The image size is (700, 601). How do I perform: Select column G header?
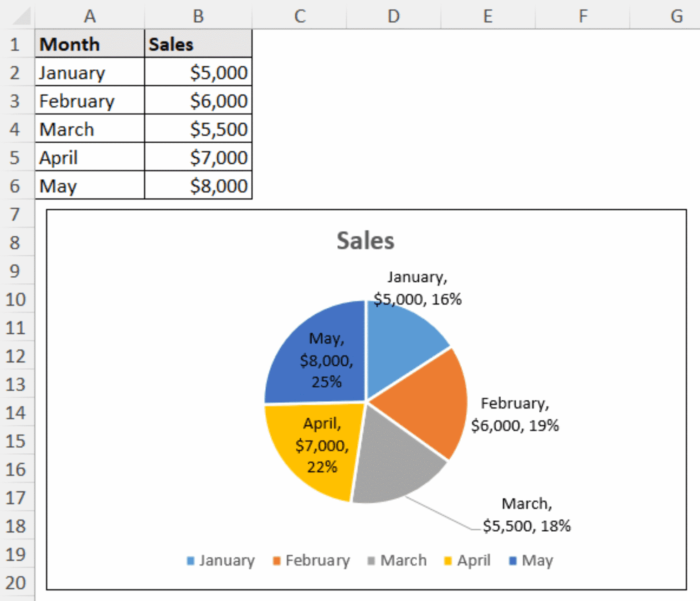point(665,16)
